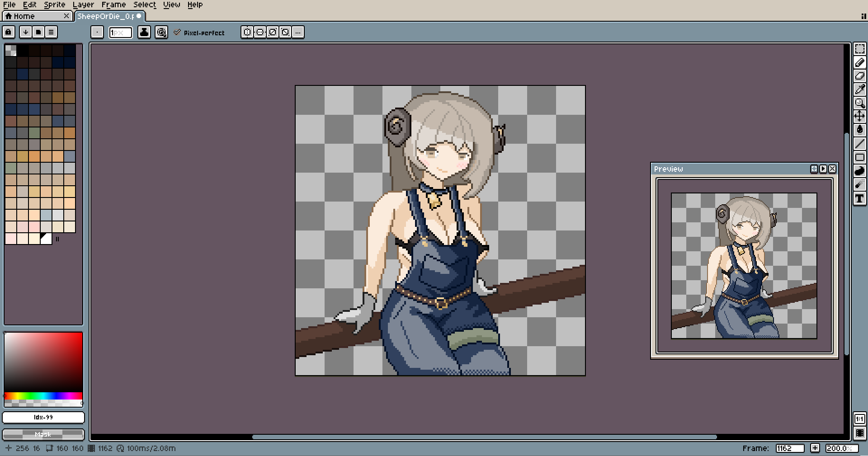Select the Pencil tool
This screenshot has width=868, height=456.
[x=859, y=63]
